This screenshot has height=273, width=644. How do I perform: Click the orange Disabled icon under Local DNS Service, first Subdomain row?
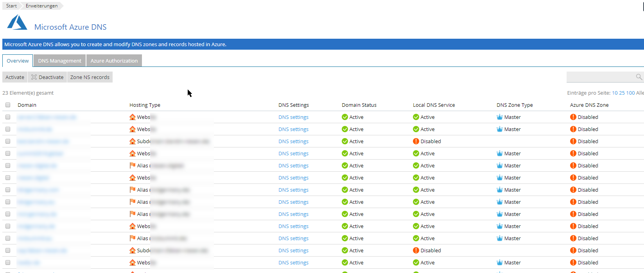[416, 141]
